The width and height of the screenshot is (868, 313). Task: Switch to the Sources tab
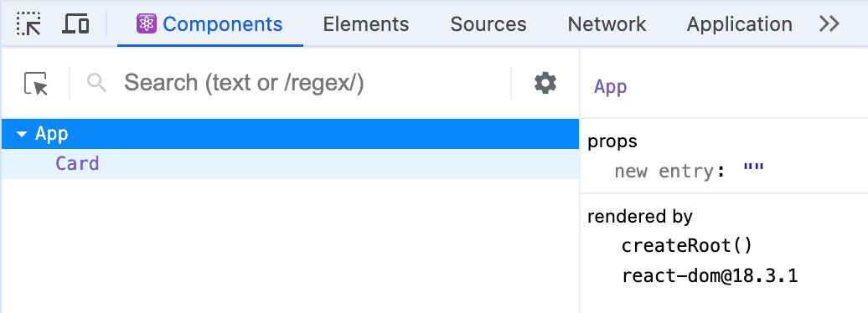click(x=488, y=24)
